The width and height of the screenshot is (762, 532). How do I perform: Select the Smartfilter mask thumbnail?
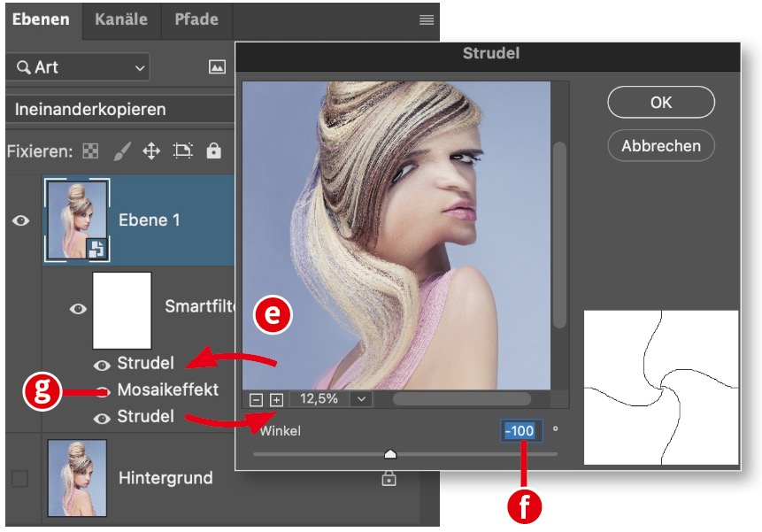point(122,311)
